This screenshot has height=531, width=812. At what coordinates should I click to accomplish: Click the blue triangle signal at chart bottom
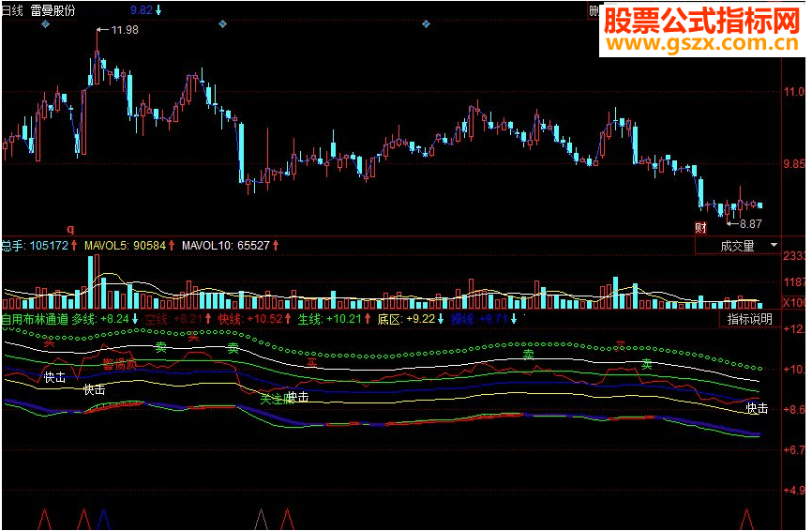103,519
